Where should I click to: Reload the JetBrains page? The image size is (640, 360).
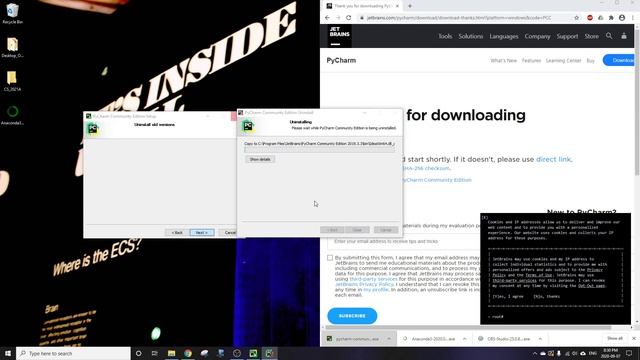tap(349, 18)
